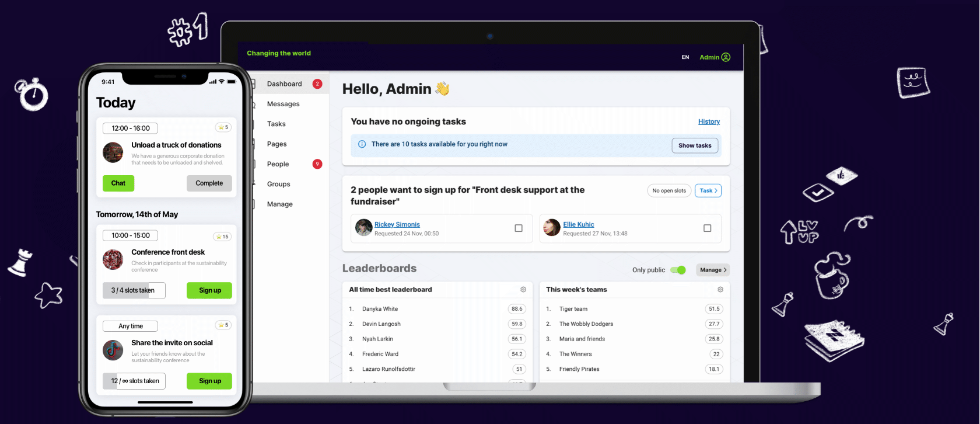The width and height of the screenshot is (980, 424).
Task: Click the 3/4 slots taken progress bar
Action: coord(134,290)
